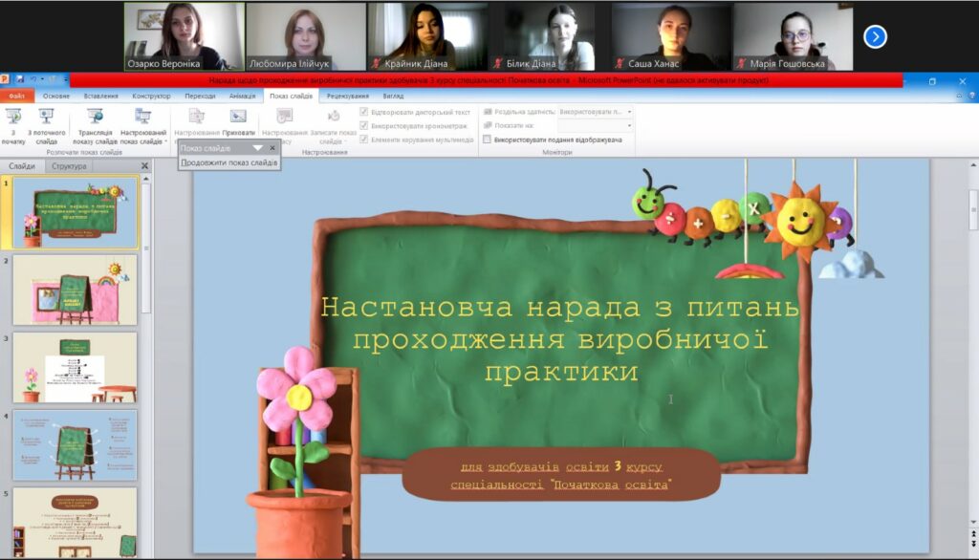Toggle the Play Narrations checkbox
This screenshot has width=979, height=560.
(364, 112)
